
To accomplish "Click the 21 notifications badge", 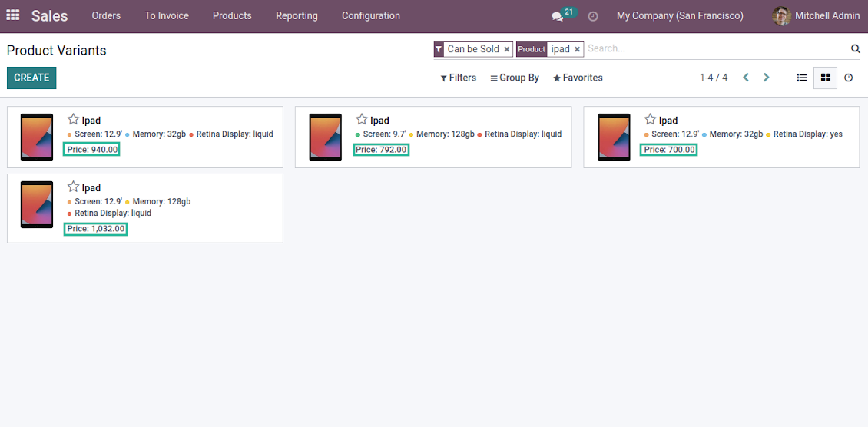I will click(569, 12).
